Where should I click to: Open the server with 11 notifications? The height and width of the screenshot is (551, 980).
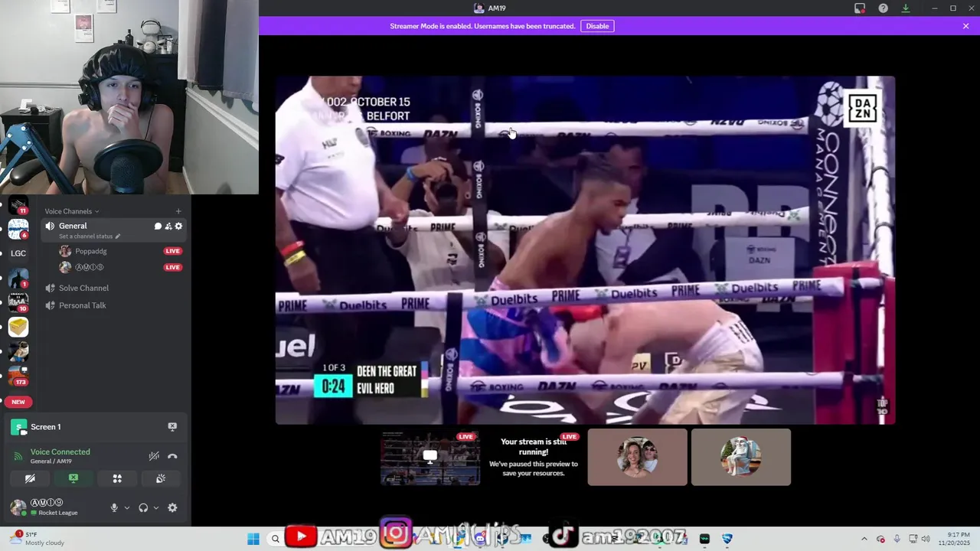[x=18, y=206]
